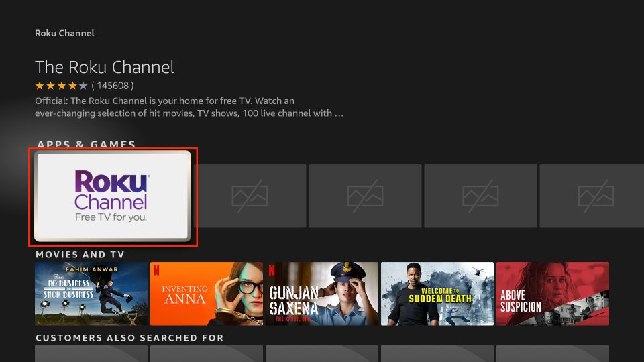Click 'The Roku Channel' title heading
Image resolution: width=644 pixels, height=362 pixels.
click(105, 67)
